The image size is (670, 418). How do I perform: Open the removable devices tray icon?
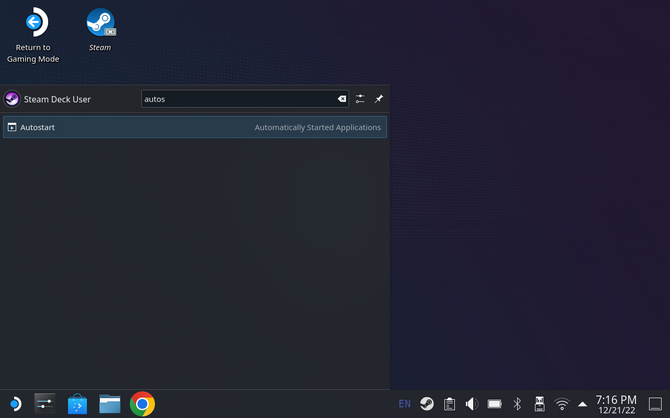pos(540,404)
